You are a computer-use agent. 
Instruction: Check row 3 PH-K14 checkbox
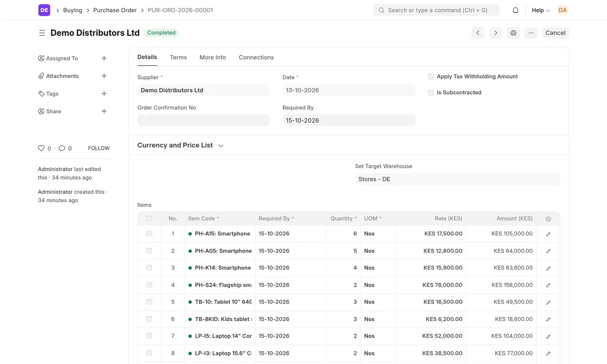pos(149,267)
